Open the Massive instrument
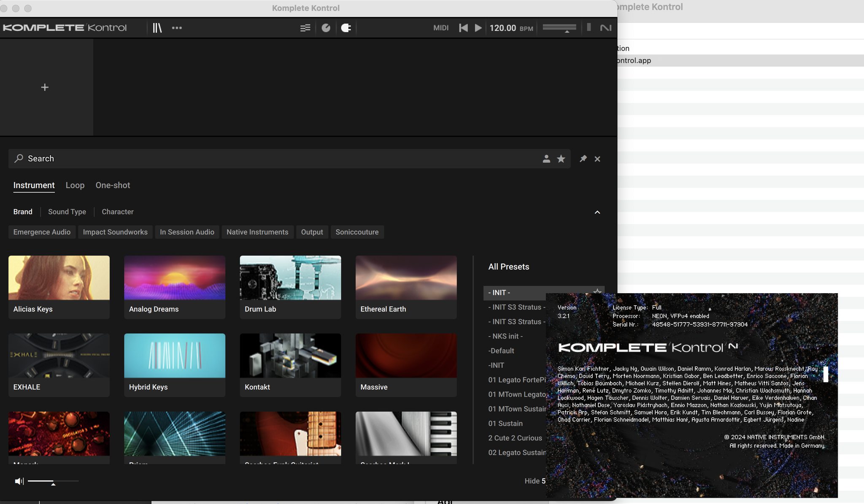This screenshot has height=504, width=864. click(x=406, y=365)
